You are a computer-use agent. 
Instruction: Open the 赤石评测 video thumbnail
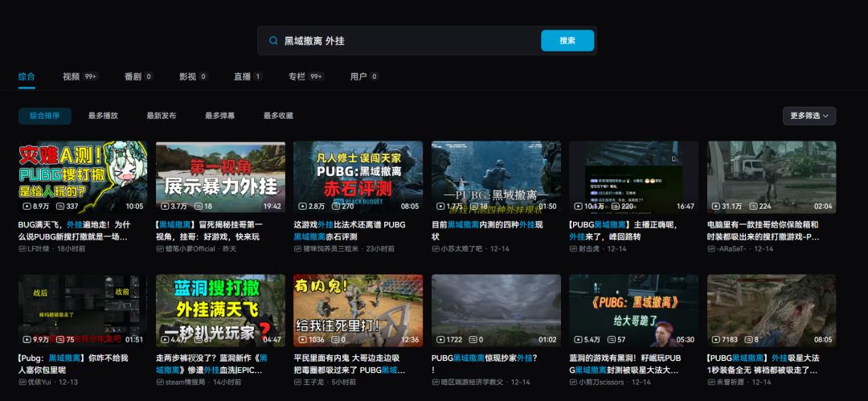[x=358, y=178]
